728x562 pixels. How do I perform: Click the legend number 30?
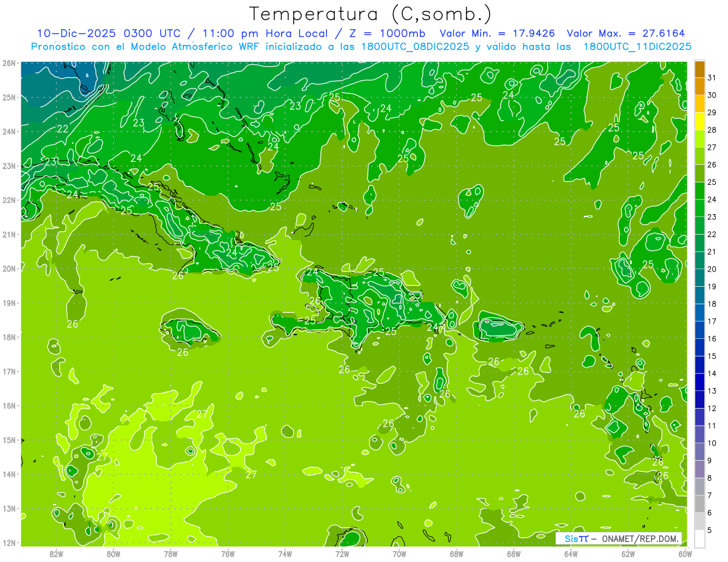(712, 95)
